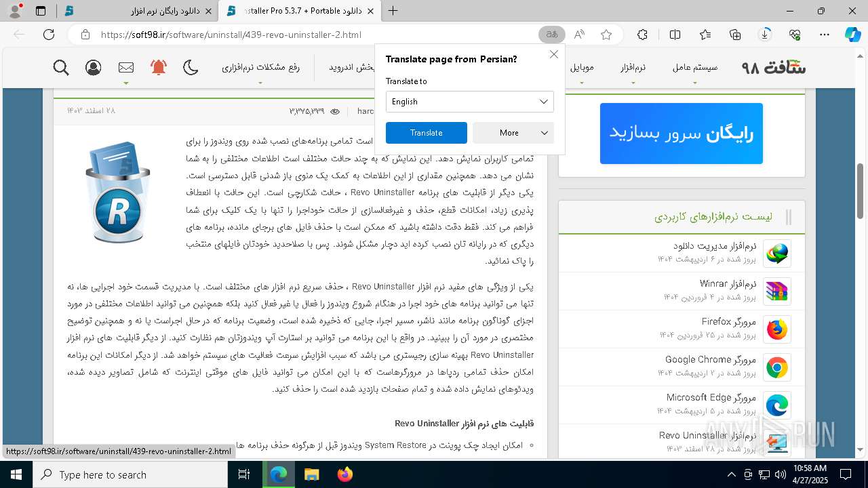Open the نرم‌افزار Winrar link

[728, 284]
